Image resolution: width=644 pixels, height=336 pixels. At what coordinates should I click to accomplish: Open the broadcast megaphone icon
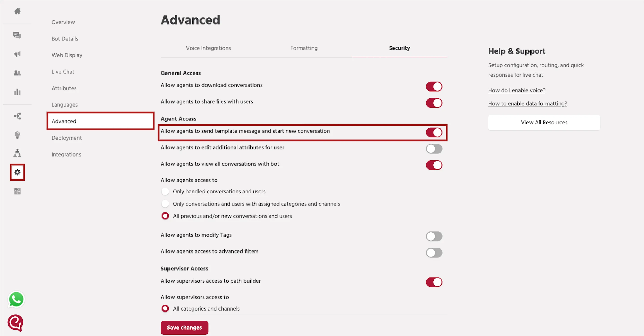click(17, 54)
